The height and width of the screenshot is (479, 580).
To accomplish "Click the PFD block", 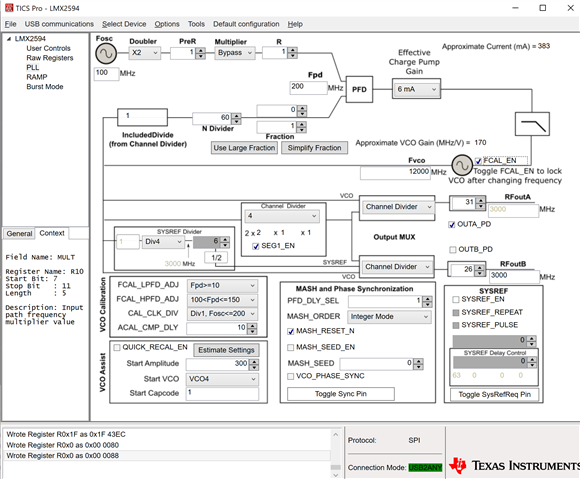I will click(x=359, y=90).
